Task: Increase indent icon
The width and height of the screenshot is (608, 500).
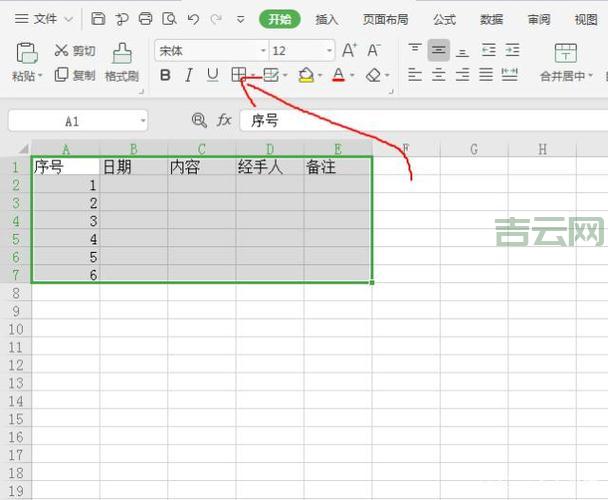Action: click(512, 50)
